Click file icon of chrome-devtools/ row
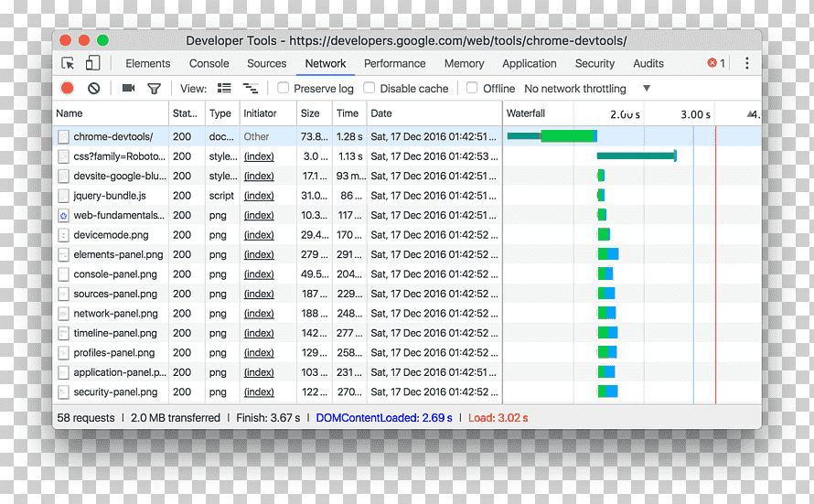814x504 pixels. [63, 137]
